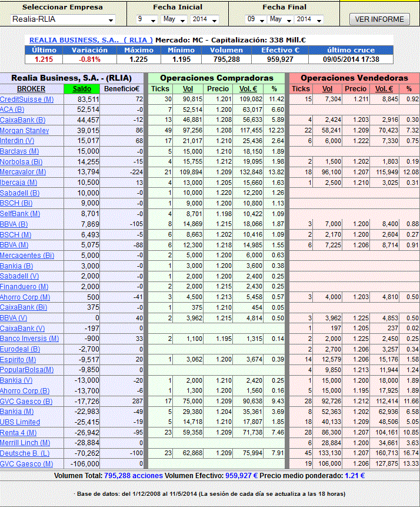Click the Variación value -0.81%
This screenshot has height=507, width=420.
click(89, 59)
